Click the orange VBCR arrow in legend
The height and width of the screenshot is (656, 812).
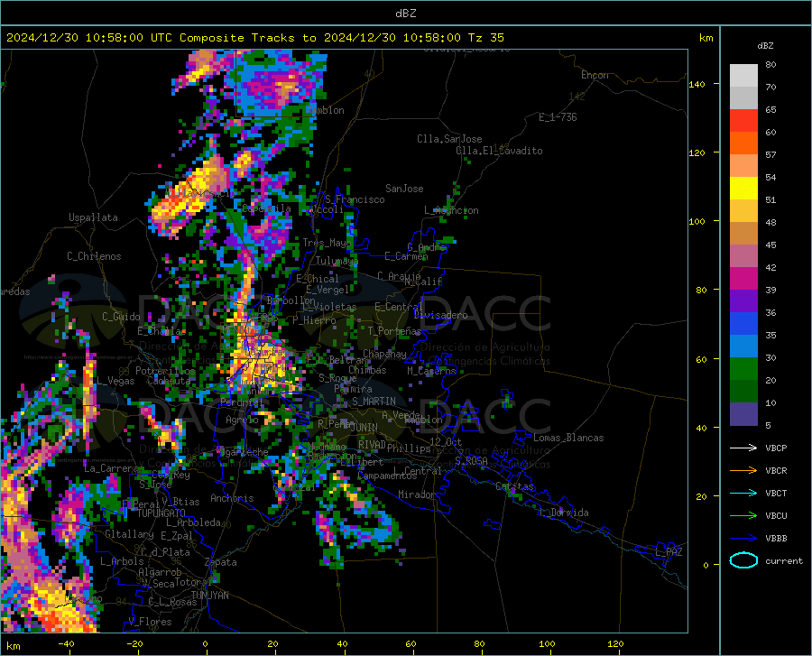click(743, 471)
